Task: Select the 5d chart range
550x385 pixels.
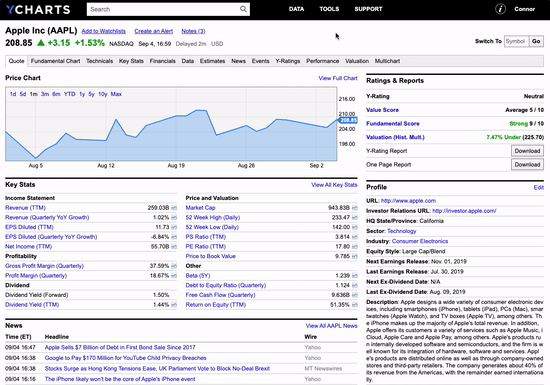Action: click(x=23, y=94)
